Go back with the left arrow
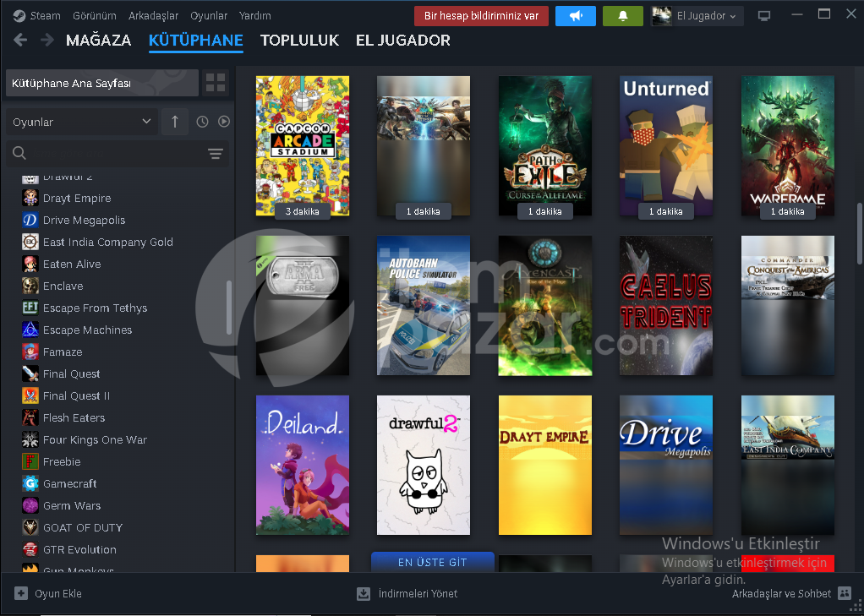864x616 pixels. click(20, 41)
